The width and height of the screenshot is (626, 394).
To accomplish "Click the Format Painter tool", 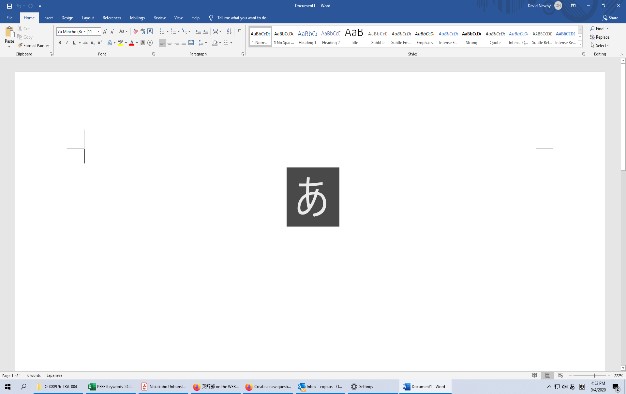I will 34,46.
